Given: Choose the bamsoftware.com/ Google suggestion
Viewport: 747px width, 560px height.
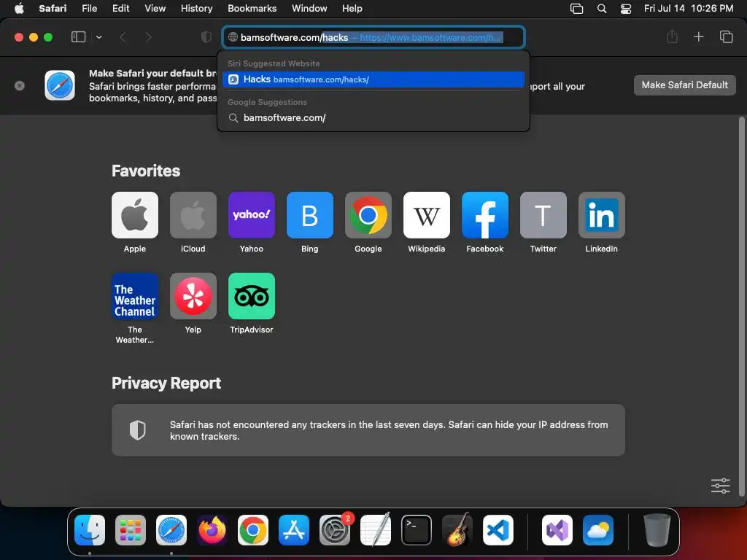Looking at the screenshot, I should pyautogui.click(x=373, y=117).
